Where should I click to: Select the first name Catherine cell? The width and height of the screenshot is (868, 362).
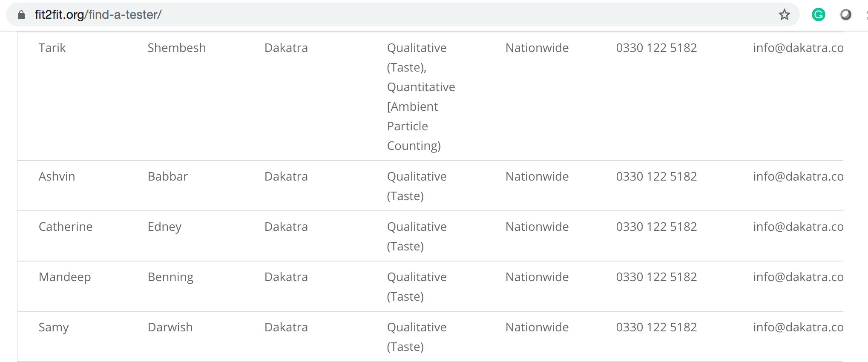click(x=66, y=227)
